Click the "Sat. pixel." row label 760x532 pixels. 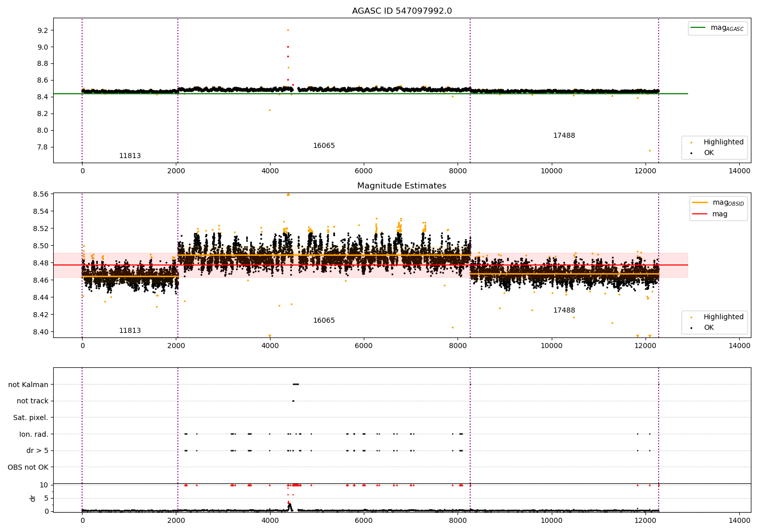[30, 417]
